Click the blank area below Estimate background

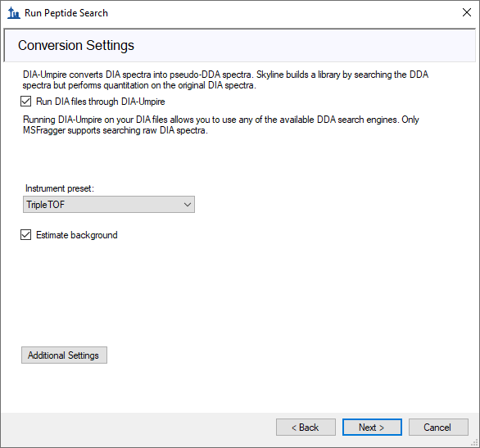click(x=239, y=291)
